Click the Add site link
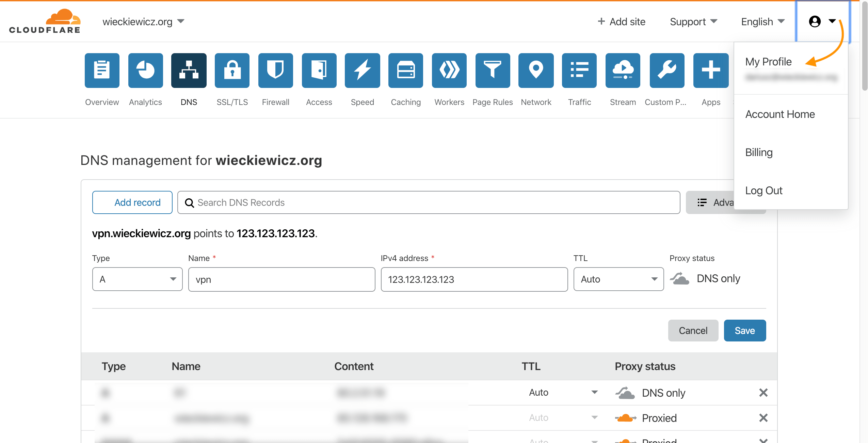 pos(622,21)
